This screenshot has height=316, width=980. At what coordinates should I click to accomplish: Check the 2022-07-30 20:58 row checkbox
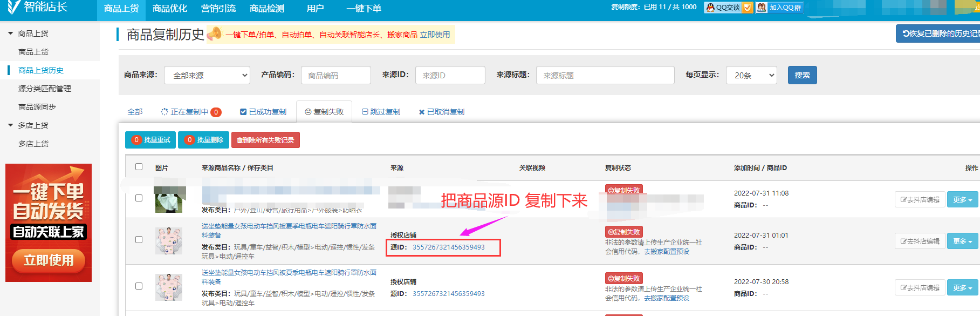139,286
